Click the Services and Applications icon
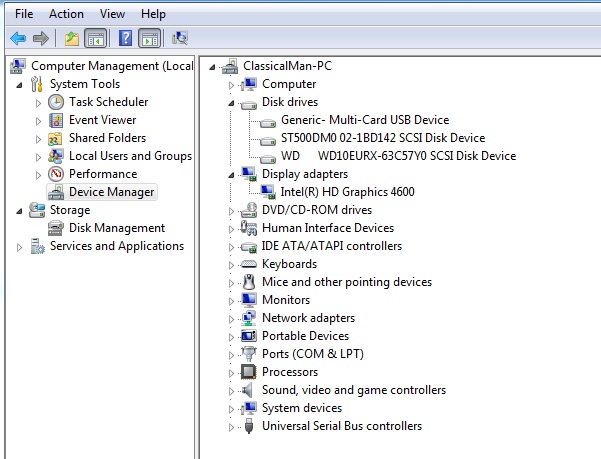The height and width of the screenshot is (459, 601). tap(38, 246)
